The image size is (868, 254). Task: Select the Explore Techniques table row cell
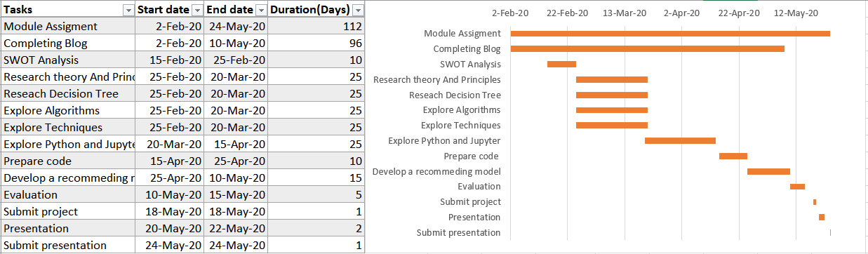[68, 128]
